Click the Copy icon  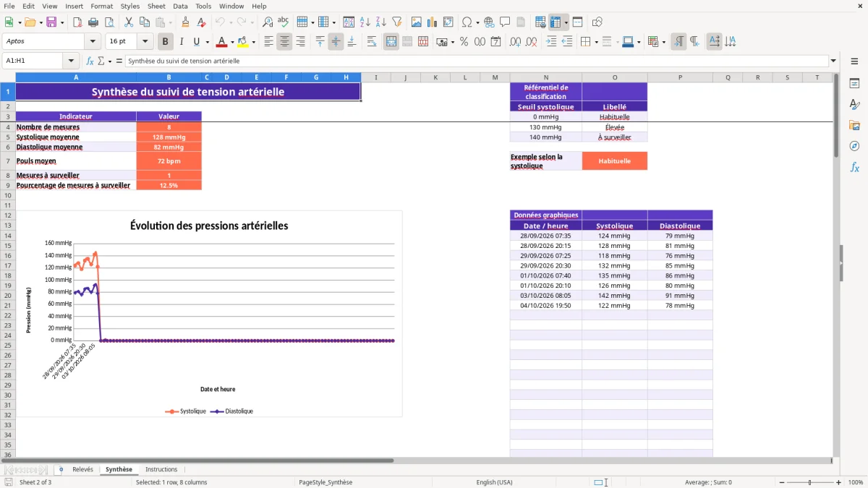[x=144, y=22]
